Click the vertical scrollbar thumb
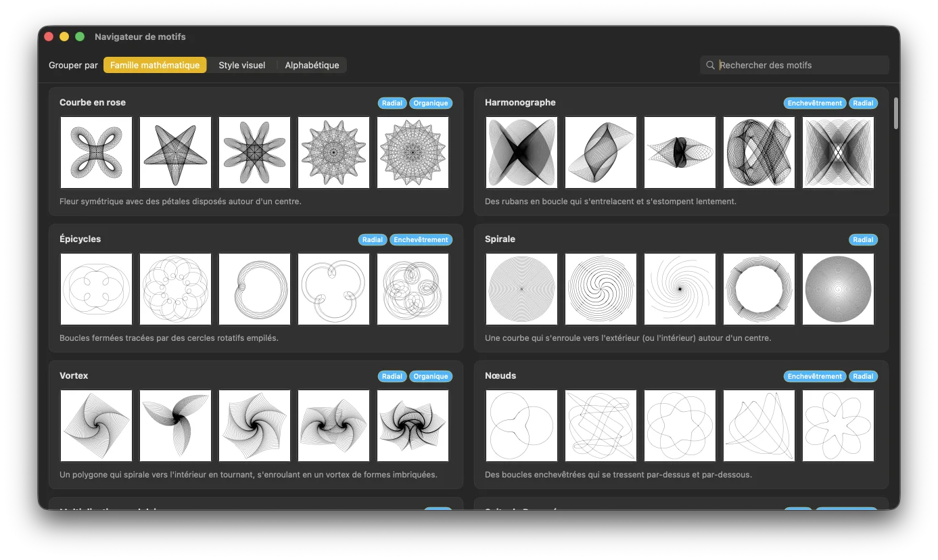 [x=896, y=113]
